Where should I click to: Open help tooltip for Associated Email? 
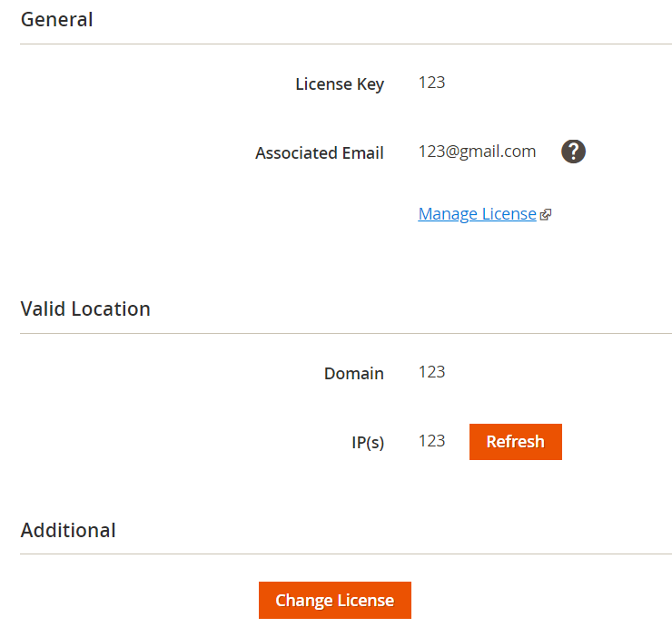tap(573, 152)
